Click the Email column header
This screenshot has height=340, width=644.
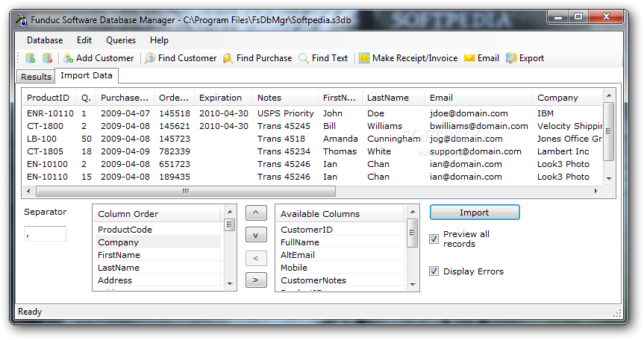[478, 98]
